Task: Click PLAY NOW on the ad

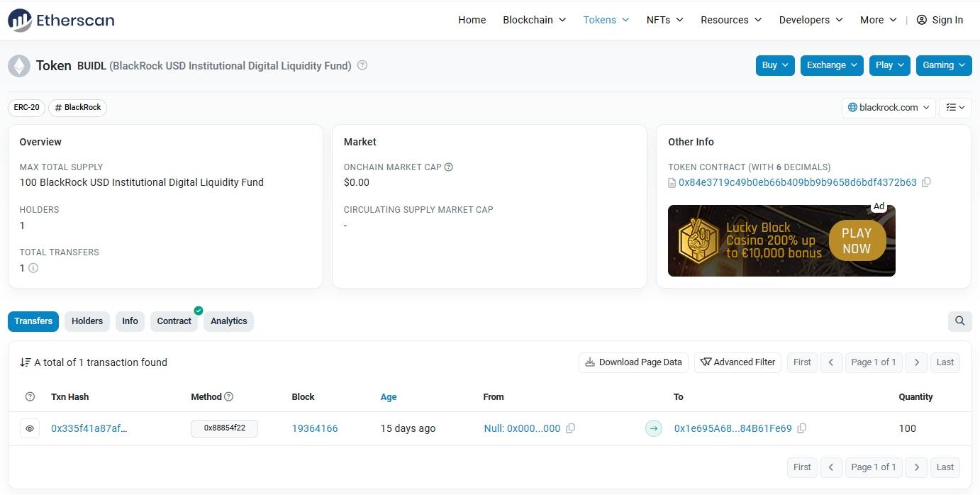Action: (x=856, y=240)
